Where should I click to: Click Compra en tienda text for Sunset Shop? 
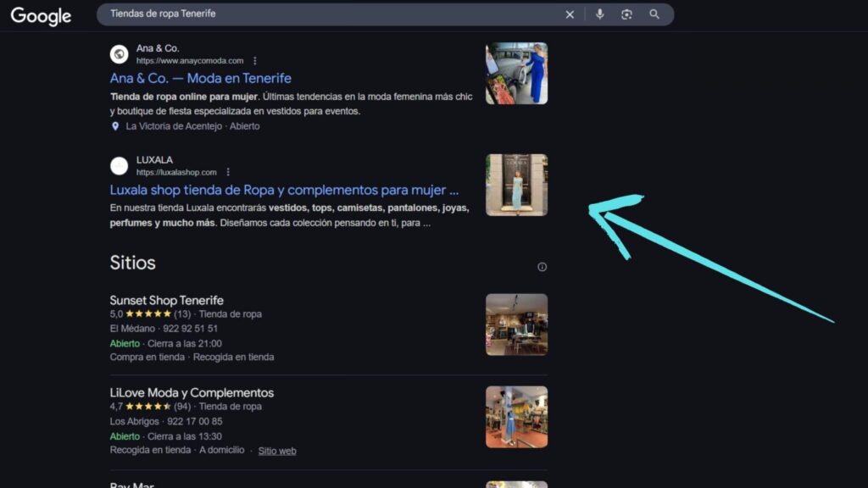coord(147,358)
